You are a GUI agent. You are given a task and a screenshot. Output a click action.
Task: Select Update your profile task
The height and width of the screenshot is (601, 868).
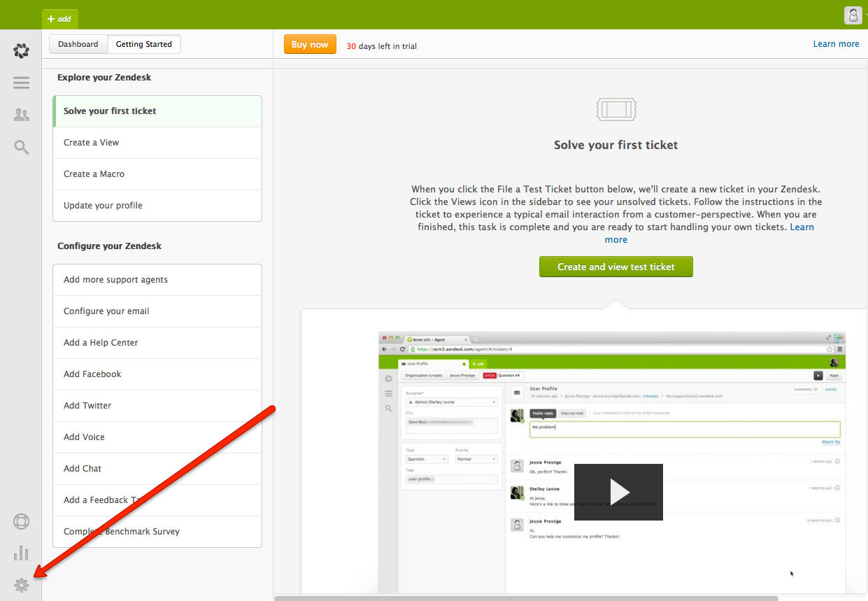point(157,206)
